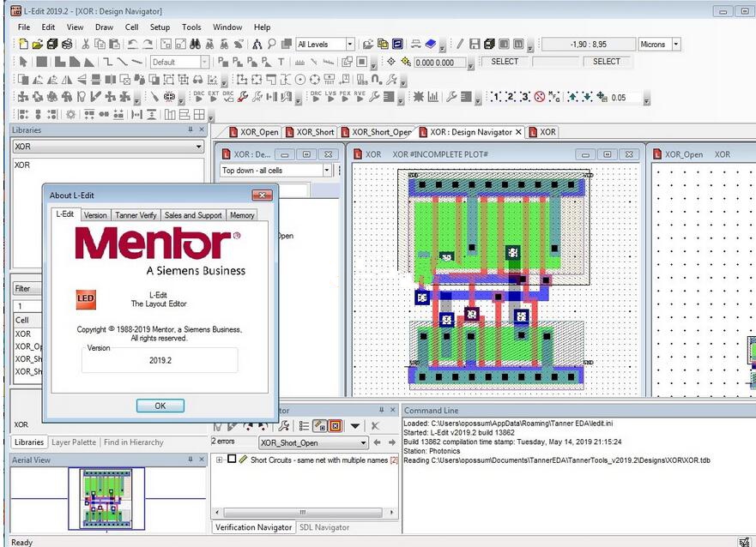This screenshot has width=756, height=547.
Task: Switch to the SDL Navigator tab
Action: (x=324, y=527)
